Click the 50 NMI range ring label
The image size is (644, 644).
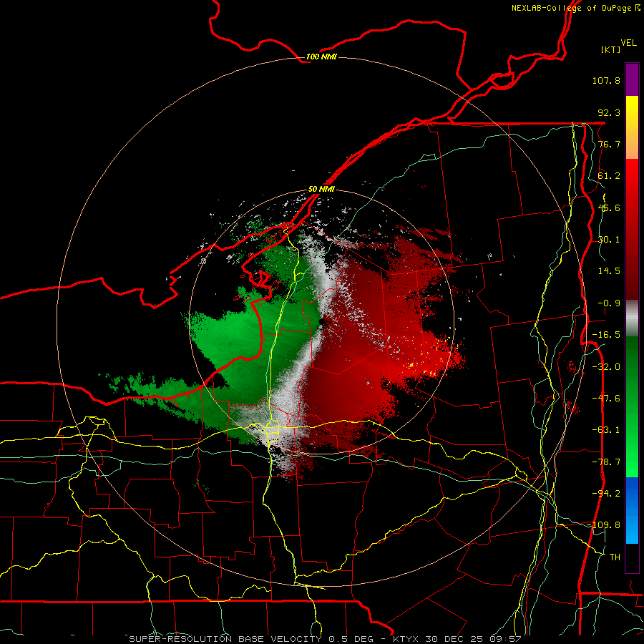pyautogui.click(x=321, y=190)
